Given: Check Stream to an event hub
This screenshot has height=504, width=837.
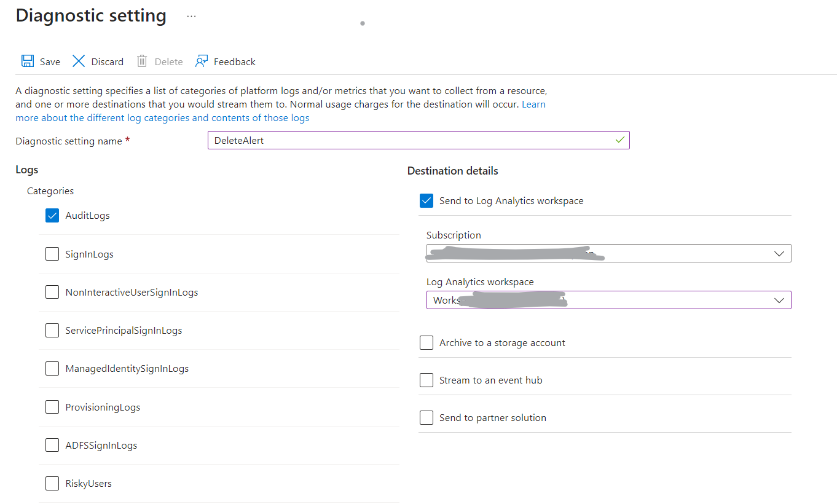Looking at the screenshot, I should 426,380.
